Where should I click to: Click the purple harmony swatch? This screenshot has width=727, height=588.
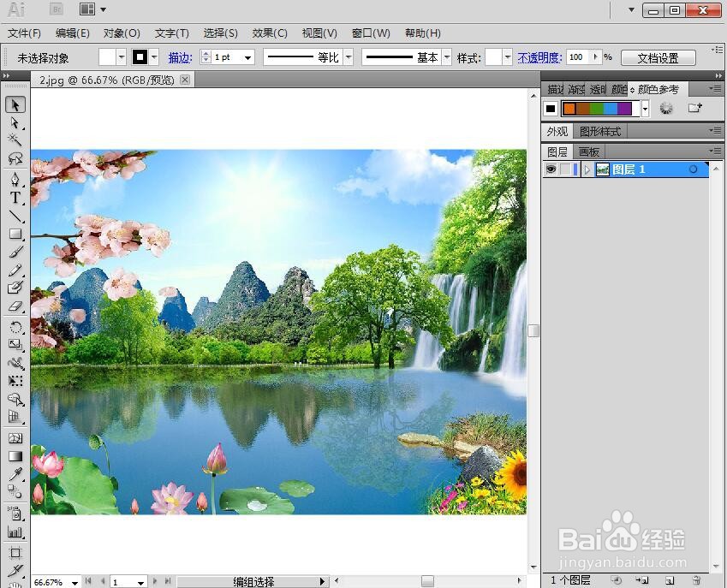click(624, 109)
